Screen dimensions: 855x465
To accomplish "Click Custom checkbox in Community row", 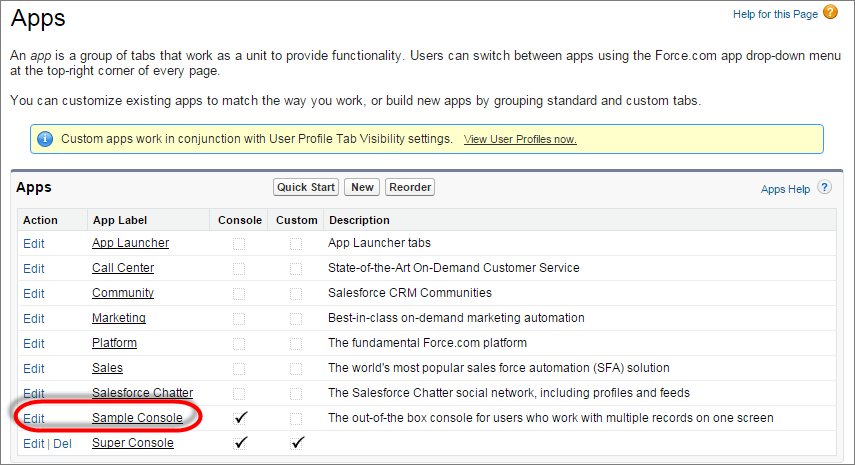I will click(296, 294).
